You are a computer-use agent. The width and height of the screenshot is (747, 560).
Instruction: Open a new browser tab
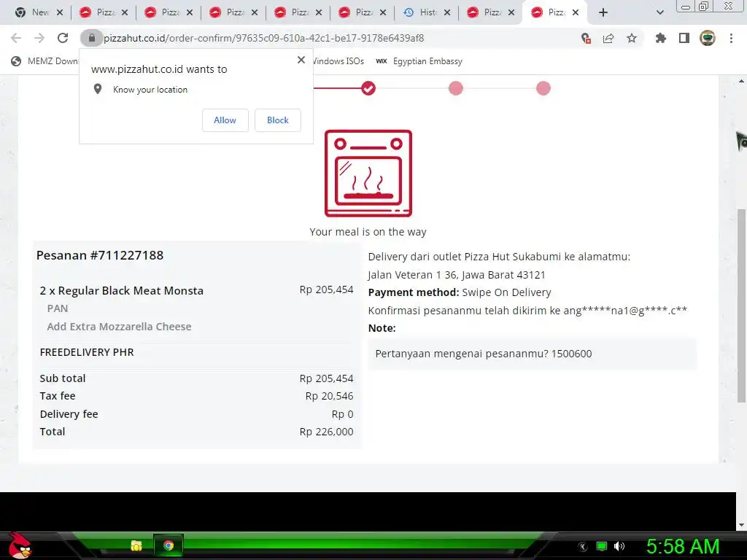(x=603, y=13)
